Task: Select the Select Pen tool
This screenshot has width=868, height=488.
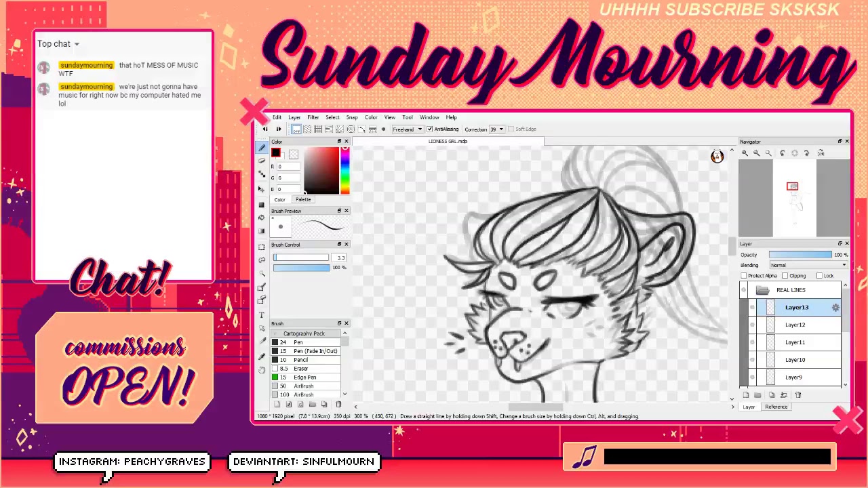Action: (262, 287)
